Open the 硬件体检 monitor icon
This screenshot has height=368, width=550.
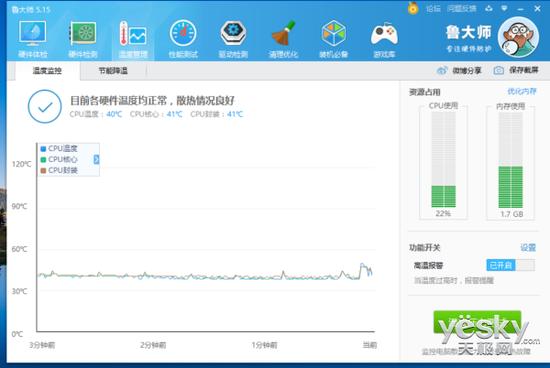pyautogui.click(x=32, y=39)
